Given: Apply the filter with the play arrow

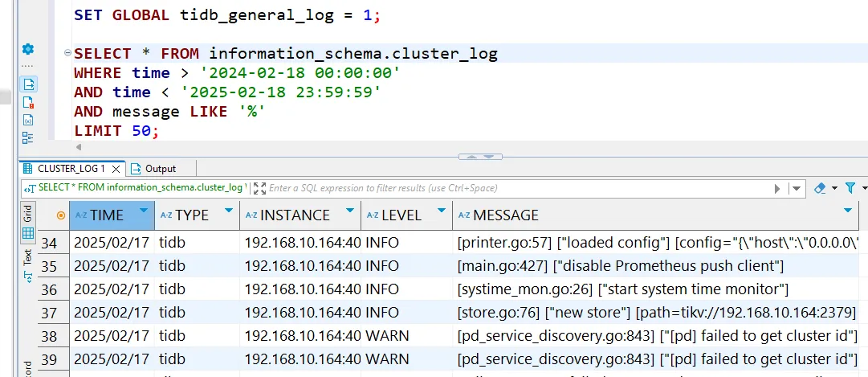Looking at the screenshot, I should 777,188.
